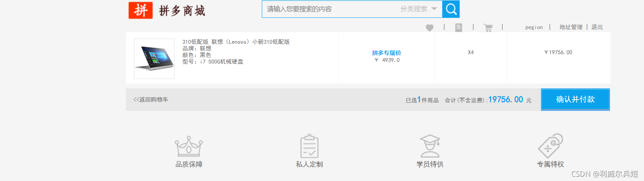Click the 型号: i7 500G机械硬盘 text

(213, 62)
